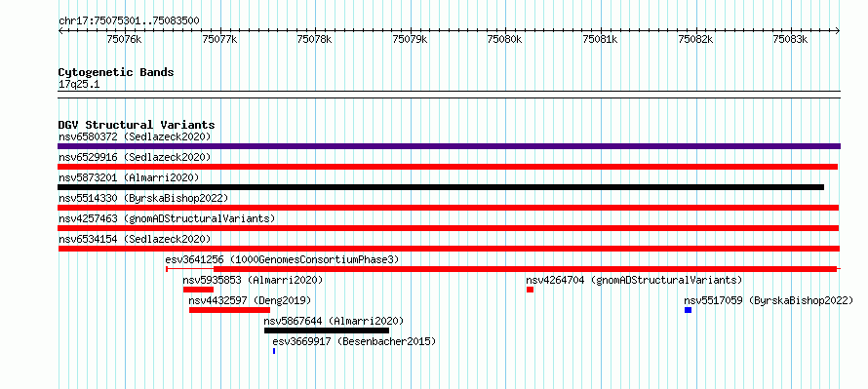868x389 pixels.
Task: Open label nsv5873201 (Almarri2020)
Action: coord(129,177)
